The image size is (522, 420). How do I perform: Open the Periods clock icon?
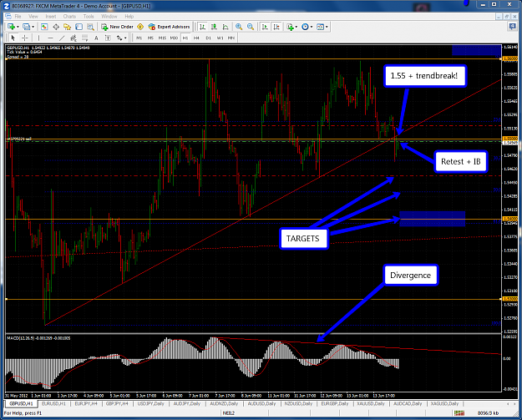coord(305,27)
